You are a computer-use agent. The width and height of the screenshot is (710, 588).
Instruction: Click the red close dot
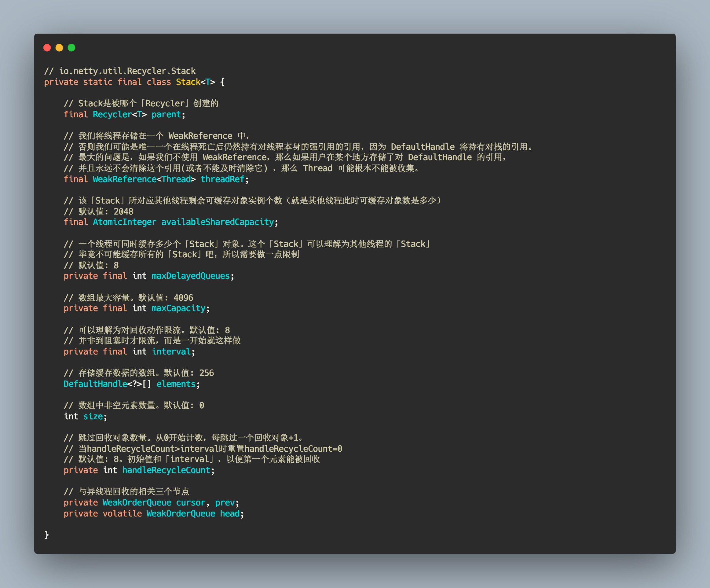point(47,48)
